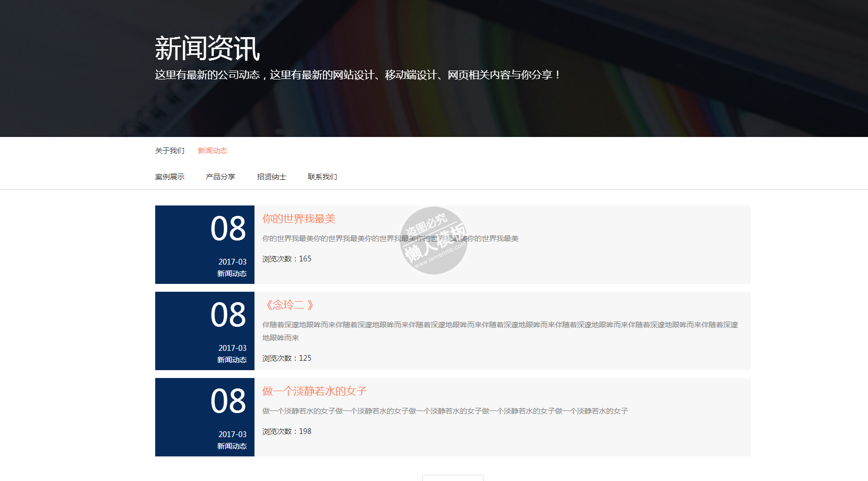Image resolution: width=868 pixels, height=481 pixels.
Task: Open the 关于我们 navigation item
Action: coord(169,151)
